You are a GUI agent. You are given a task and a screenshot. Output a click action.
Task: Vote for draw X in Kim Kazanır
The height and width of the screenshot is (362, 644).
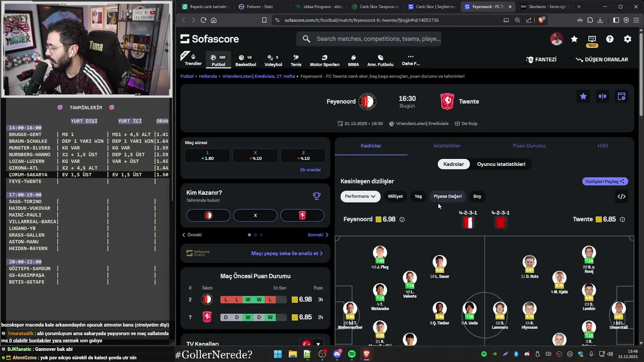point(255,215)
